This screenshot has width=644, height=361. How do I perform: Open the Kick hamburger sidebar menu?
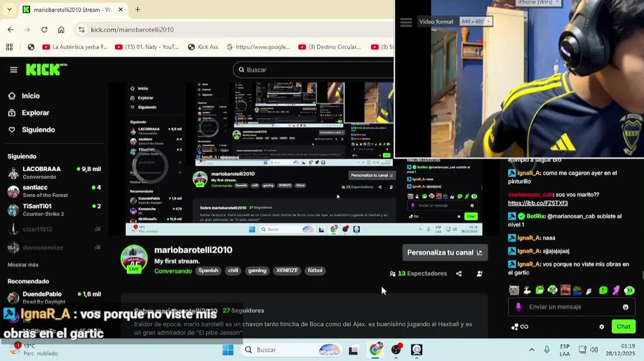coord(14,70)
